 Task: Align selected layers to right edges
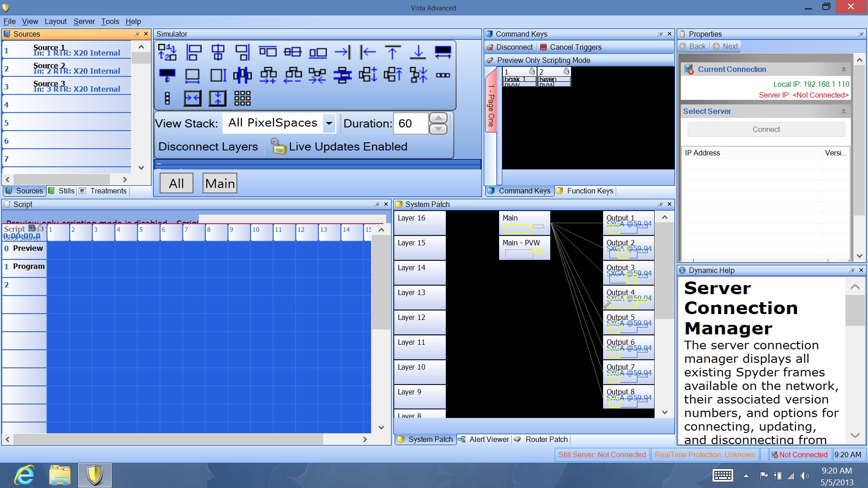[x=242, y=52]
